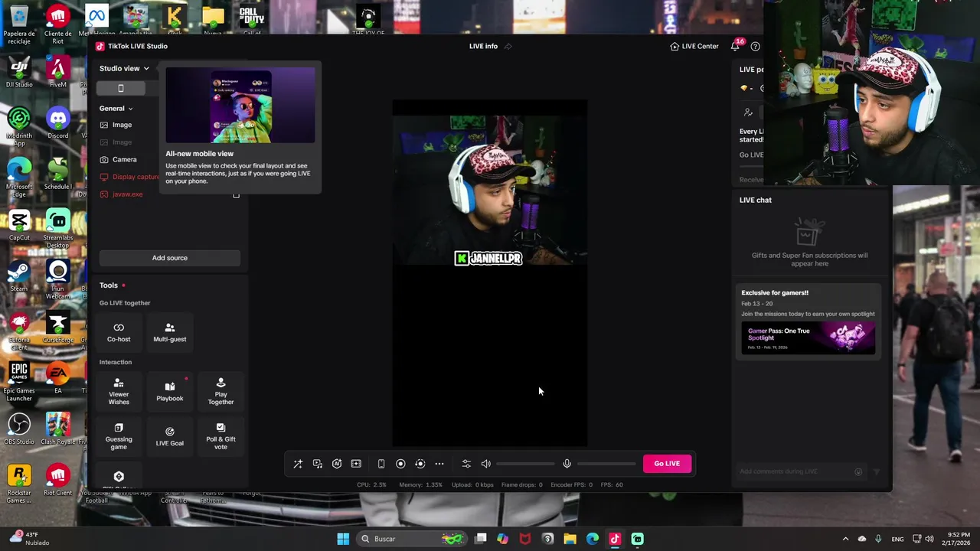Image resolution: width=980 pixels, height=551 pixels.
Task: Open the LIVE Goal tool
Action: click(170, 436)
